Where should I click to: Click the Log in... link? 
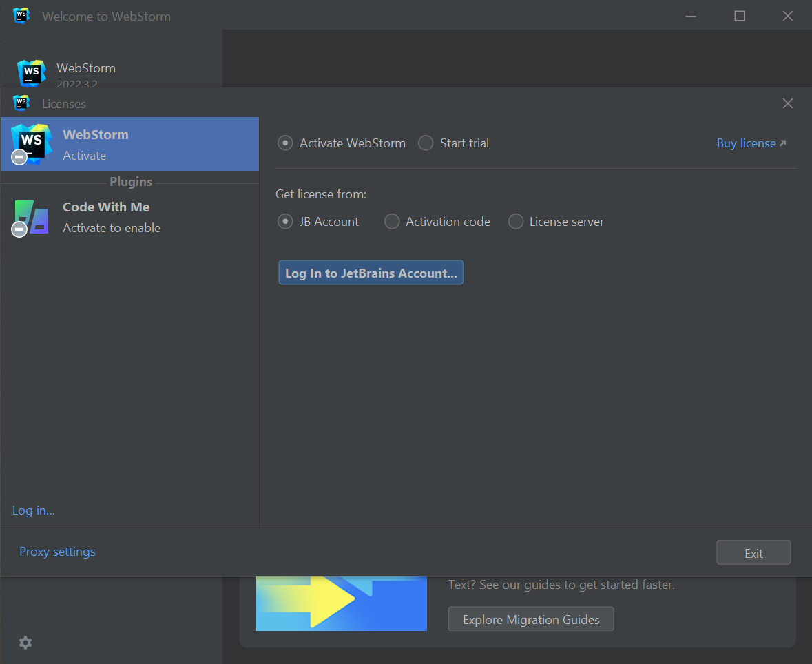(34, 510)
